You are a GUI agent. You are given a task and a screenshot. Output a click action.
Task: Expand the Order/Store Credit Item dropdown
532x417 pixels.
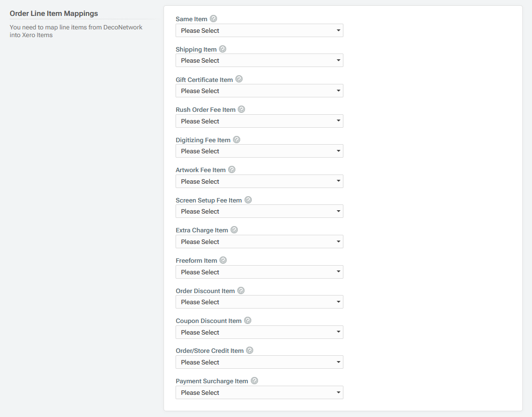(x=259, y=362)
